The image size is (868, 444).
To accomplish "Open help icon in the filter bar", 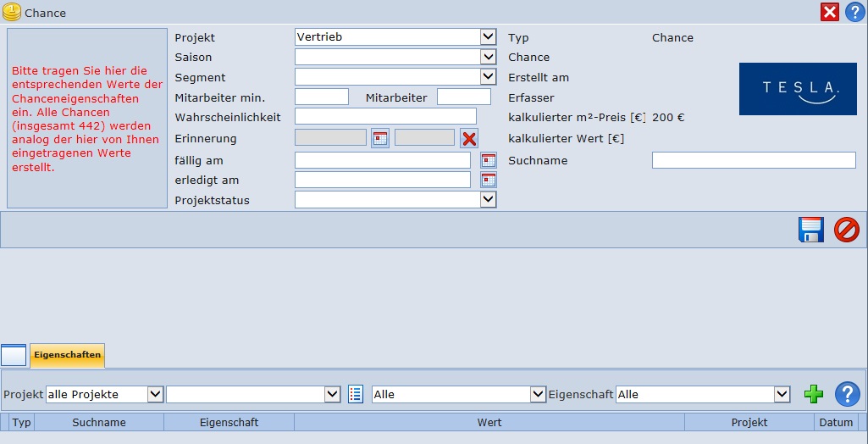I will (847, 394).
